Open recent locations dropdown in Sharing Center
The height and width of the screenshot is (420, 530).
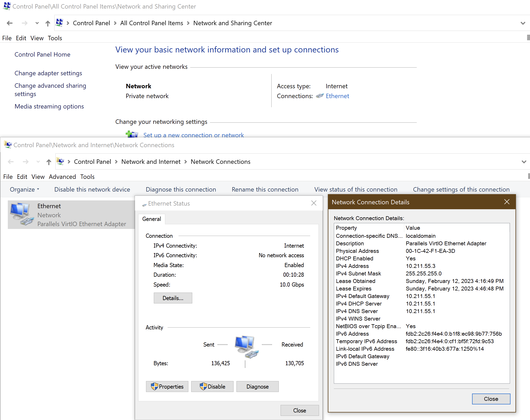(37, 23)
